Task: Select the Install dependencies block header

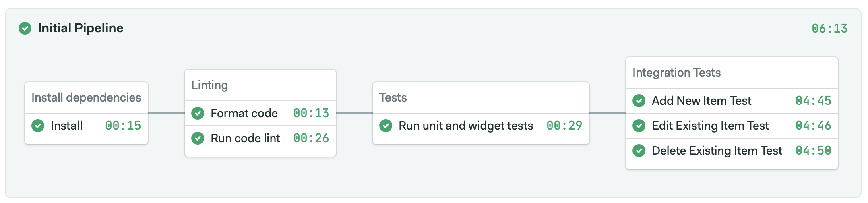Action: pos(86,97)
